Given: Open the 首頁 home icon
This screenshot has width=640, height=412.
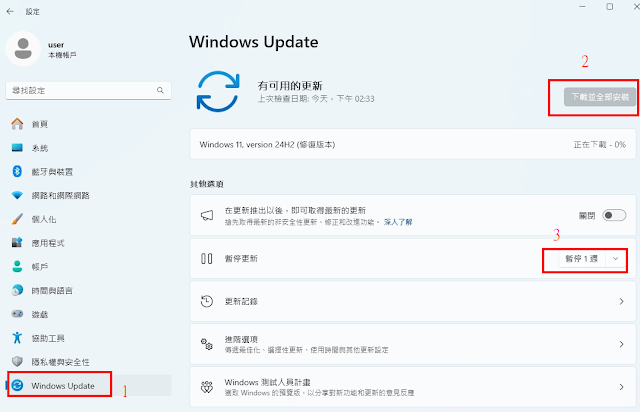Looking at the screenshot, I should tap(17, 124).
